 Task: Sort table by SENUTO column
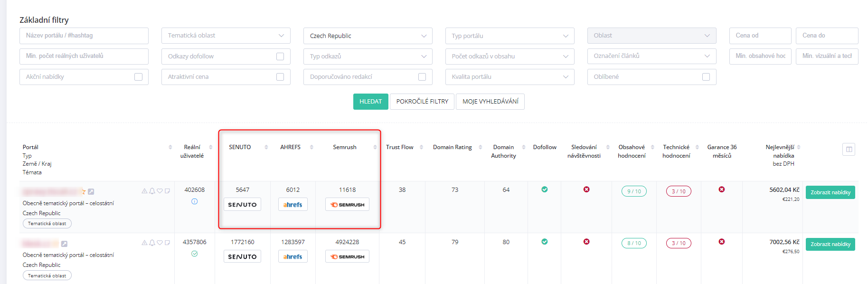(266, 147)
